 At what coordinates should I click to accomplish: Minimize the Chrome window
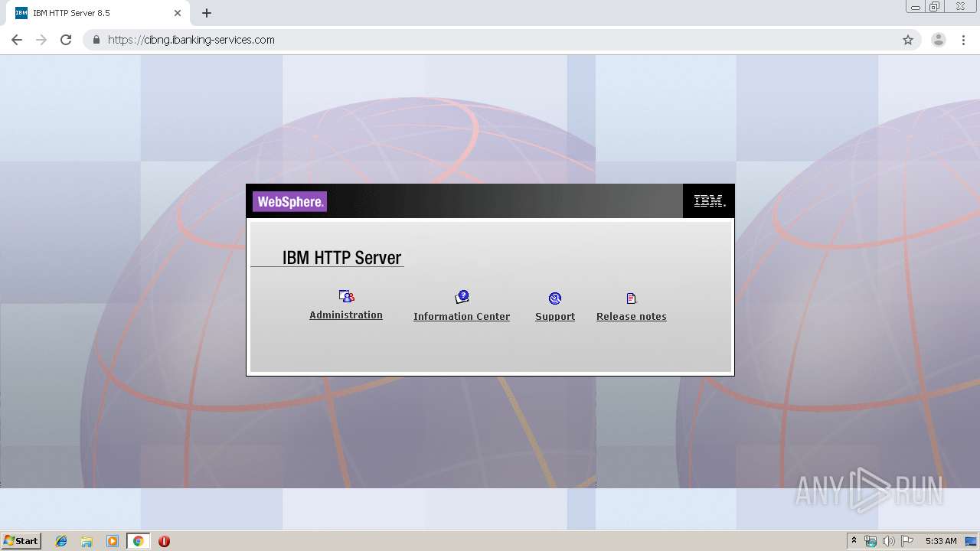[916, 7]
